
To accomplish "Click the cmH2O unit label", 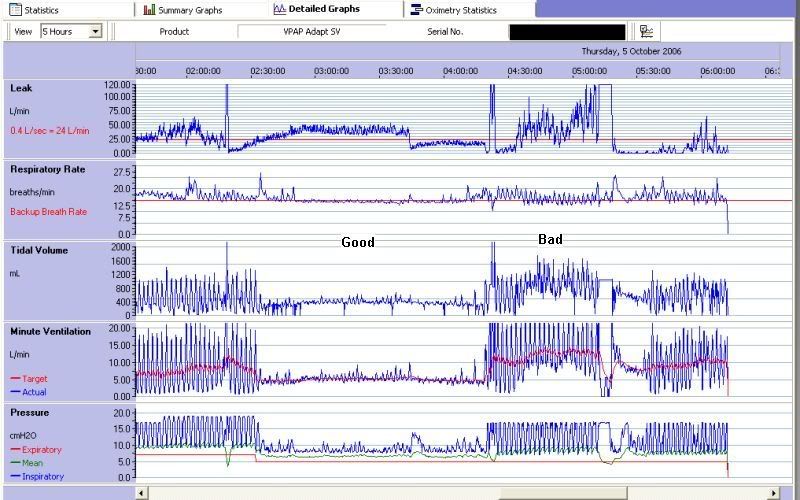I will coord(23,436).
